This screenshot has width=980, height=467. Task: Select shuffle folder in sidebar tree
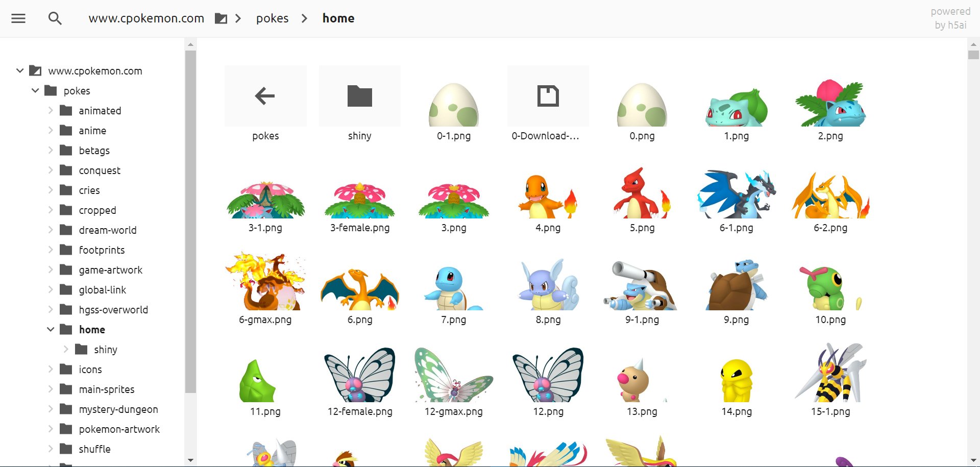[x=85, y=449]
